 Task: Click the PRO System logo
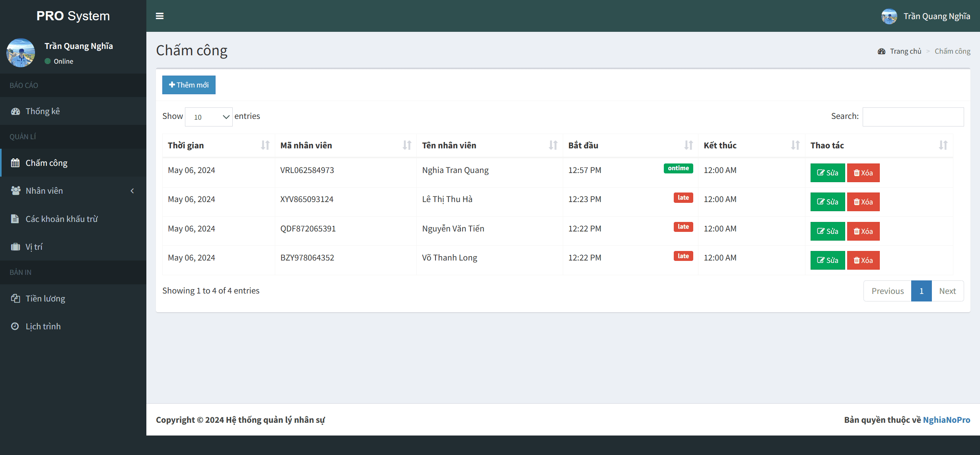click(x=73, y=16)
